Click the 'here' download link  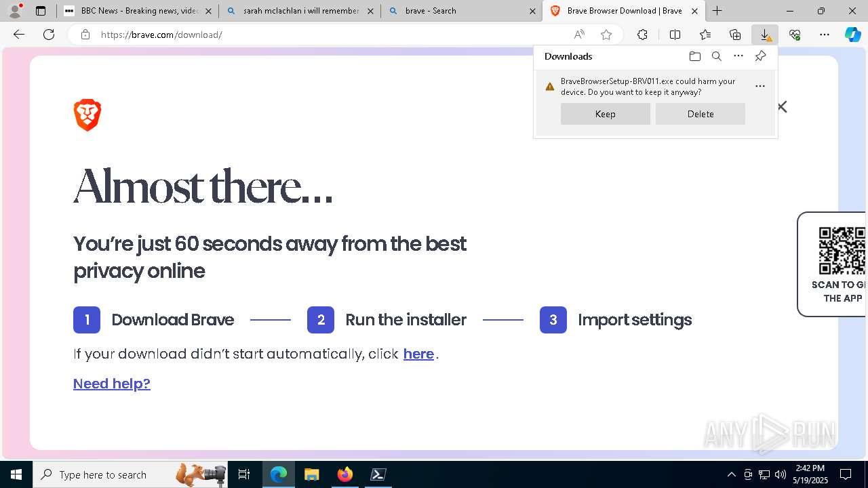(418, 354)
